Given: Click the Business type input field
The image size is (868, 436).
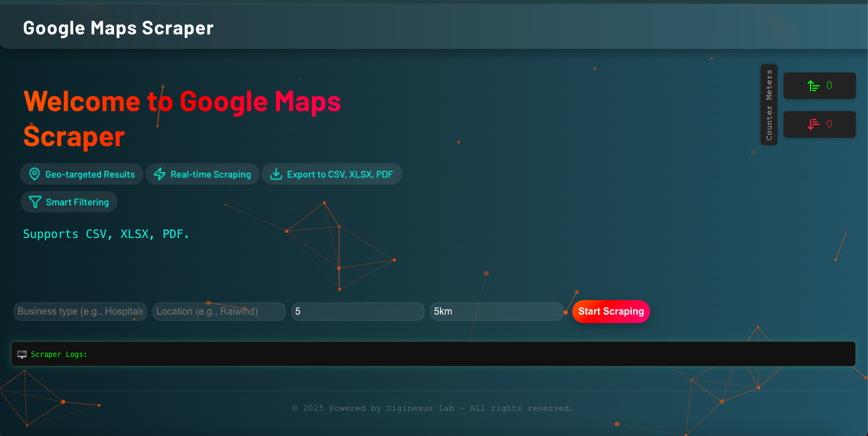Looking at the screenshot, I should pyautogui.click(x=80, y=312).
